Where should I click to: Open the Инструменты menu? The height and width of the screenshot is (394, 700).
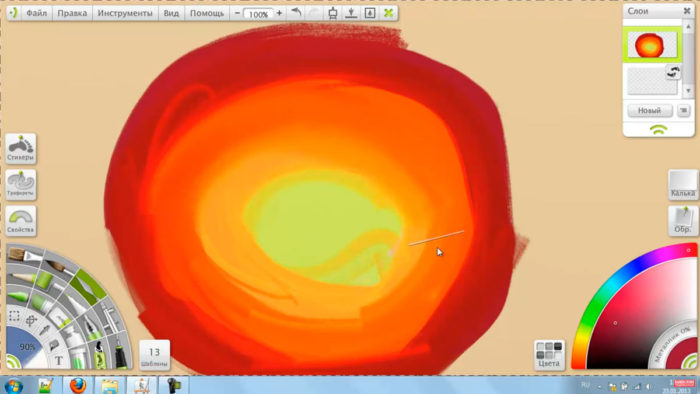[125, 13]
